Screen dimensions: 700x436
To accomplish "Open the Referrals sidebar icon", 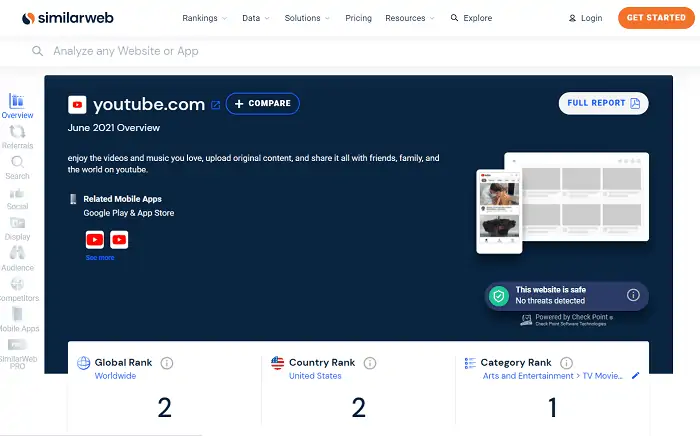I will [17, 132].
